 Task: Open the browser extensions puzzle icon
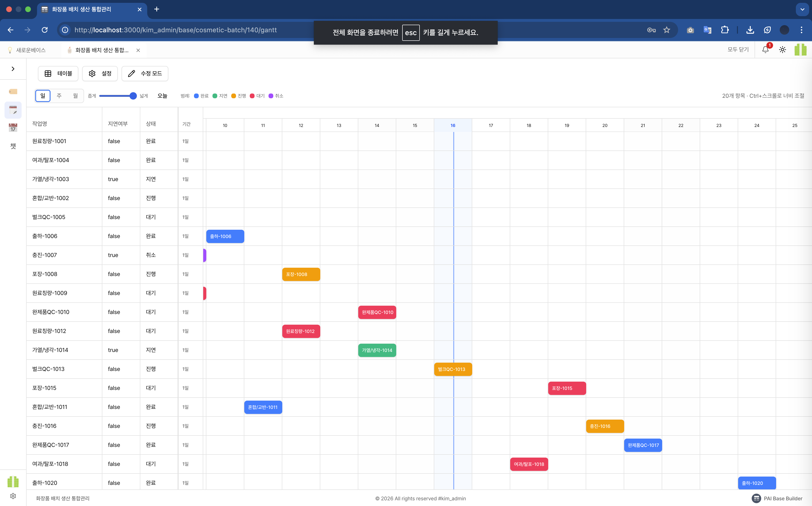725,30
